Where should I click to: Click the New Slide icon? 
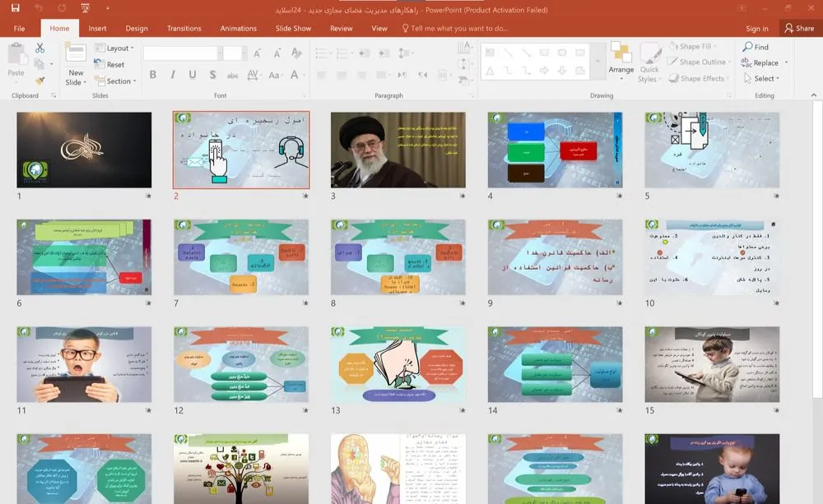[76, 54]
